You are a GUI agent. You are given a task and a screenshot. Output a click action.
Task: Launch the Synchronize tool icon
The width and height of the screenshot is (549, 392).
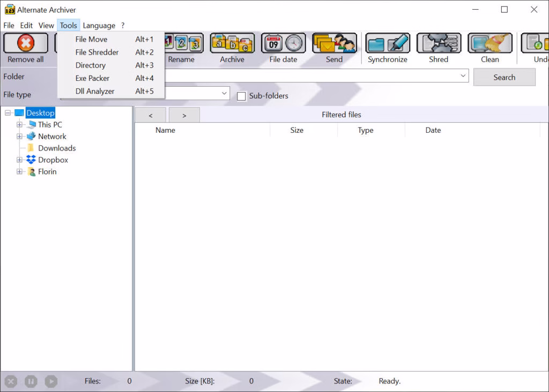point(387,43)
